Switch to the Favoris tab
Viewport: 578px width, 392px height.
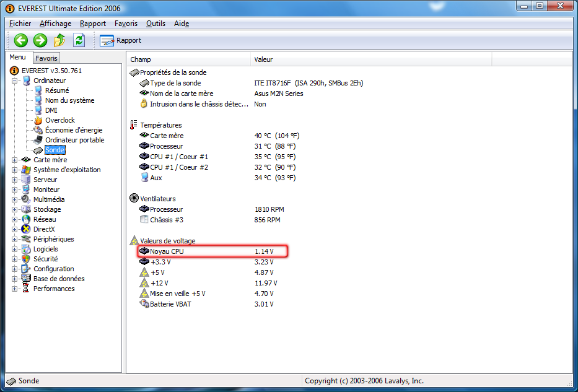tap(46, 58)
